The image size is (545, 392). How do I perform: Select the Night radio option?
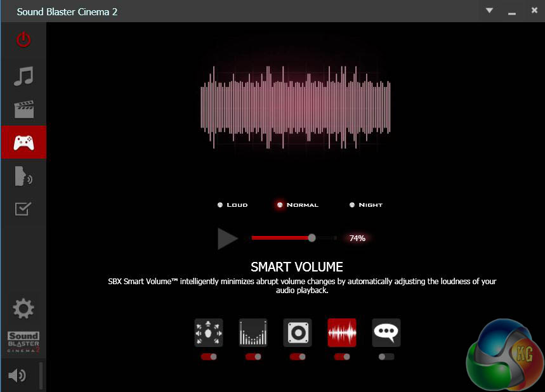click(x=365, y=205)
